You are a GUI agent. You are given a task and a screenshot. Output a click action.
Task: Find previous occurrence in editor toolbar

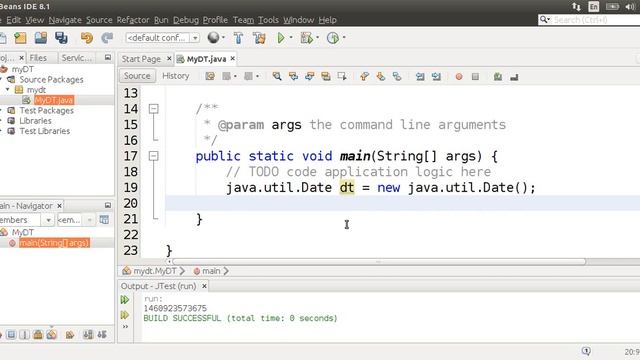293,76
